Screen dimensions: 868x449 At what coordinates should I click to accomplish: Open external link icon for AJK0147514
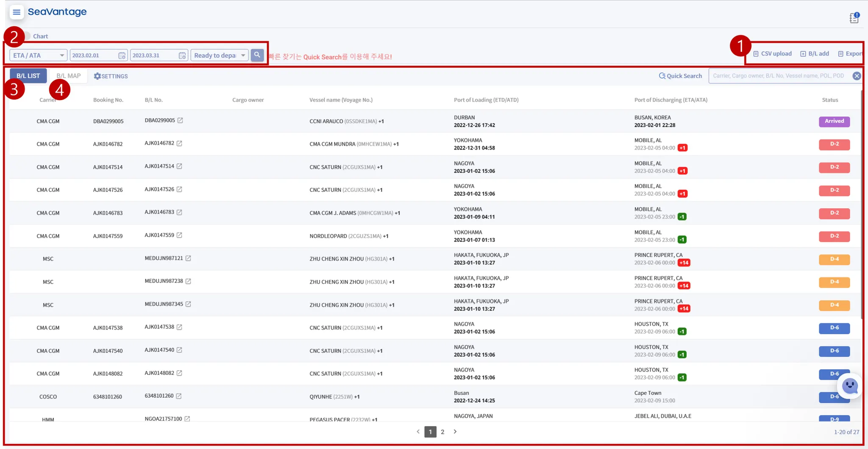tap(179, 166)
